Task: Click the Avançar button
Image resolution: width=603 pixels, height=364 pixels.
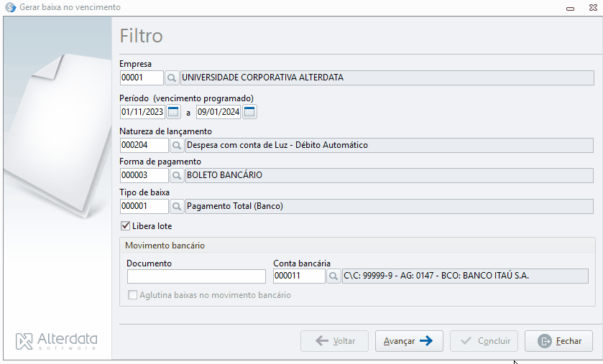Action: pos(409,341)
